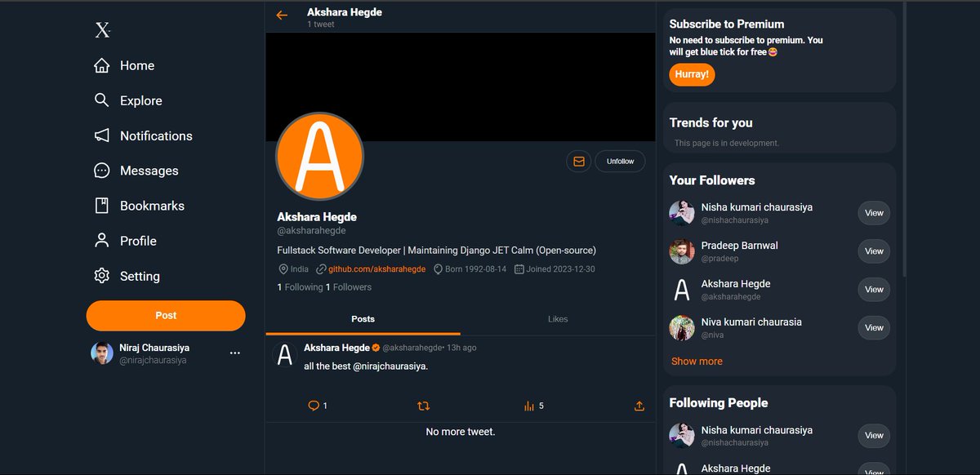View tweet analytics bar chart icon
Screen dimensions: 980x475
[x=529, y=406]
